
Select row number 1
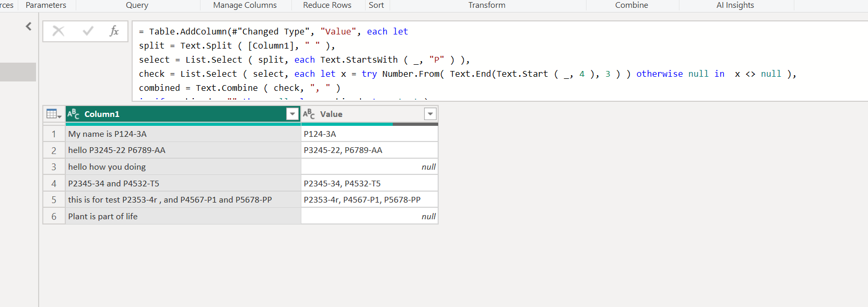click(54, 134)
